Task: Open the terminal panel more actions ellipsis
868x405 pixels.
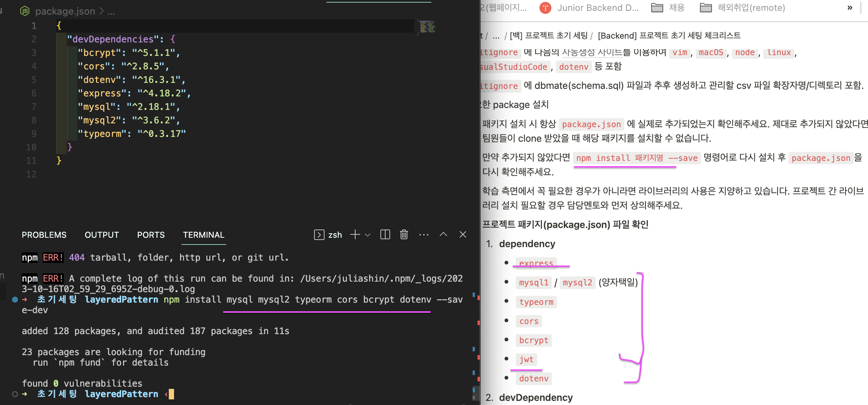Action: point(424,235)
